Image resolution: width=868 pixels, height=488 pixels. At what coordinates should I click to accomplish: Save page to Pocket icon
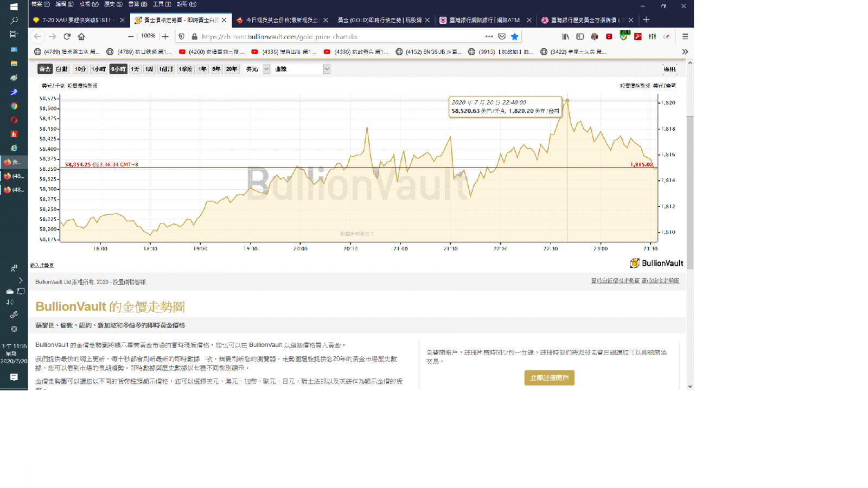(502, 36)
